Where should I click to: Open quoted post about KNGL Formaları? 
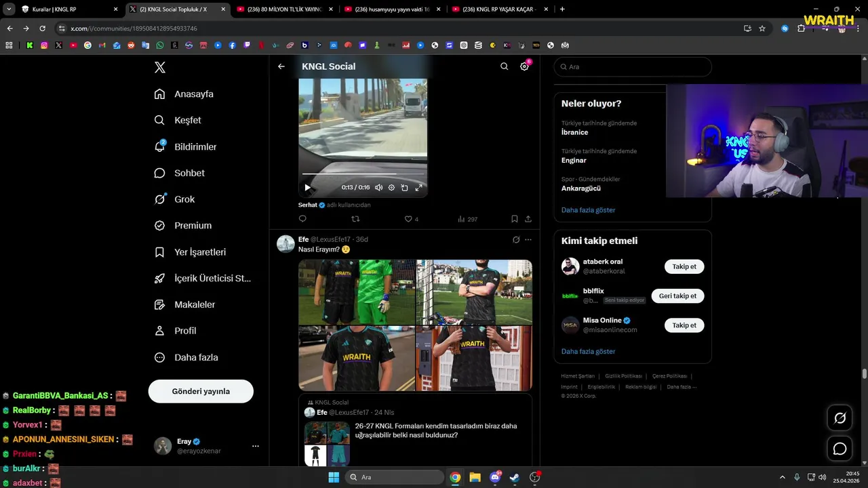point(415,431)
